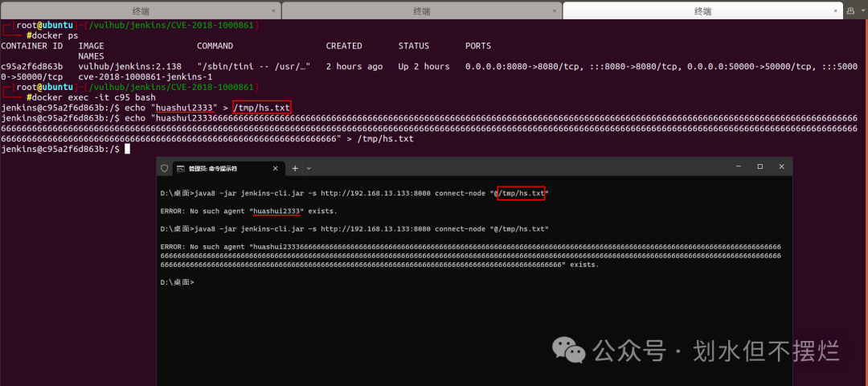Close the third active 终端 tab
Image resolution: width=868 pixels, height=386 pixels.
[836, 10]
